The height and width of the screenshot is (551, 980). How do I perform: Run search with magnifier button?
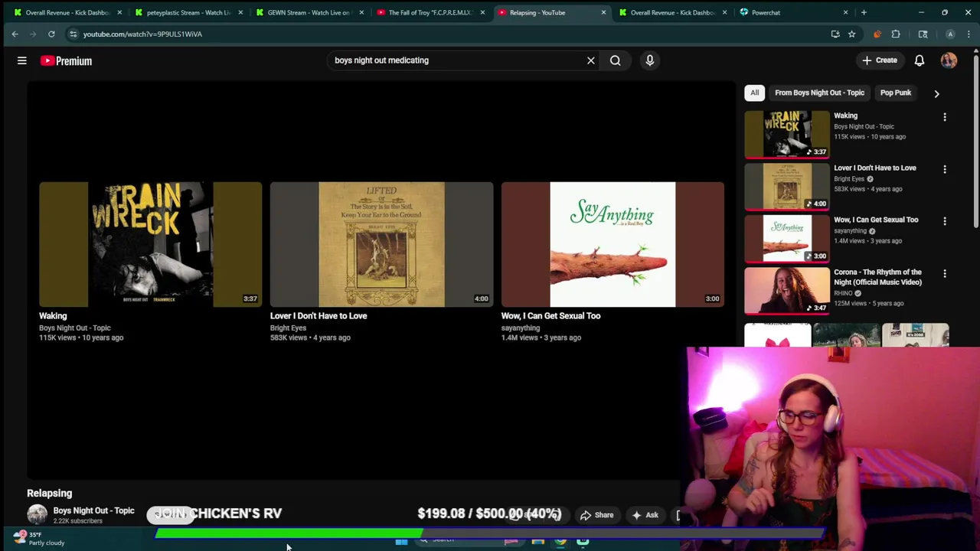tap(616, 60)
